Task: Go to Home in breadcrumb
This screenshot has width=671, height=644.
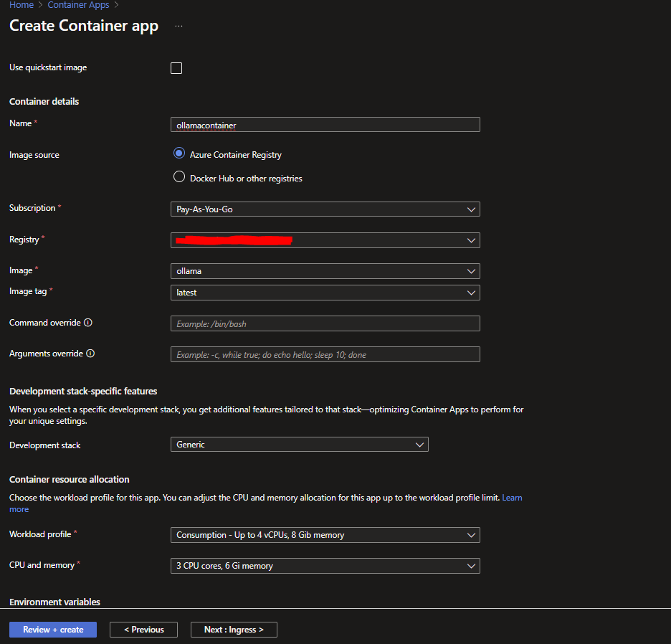Action: pos(22,5)
